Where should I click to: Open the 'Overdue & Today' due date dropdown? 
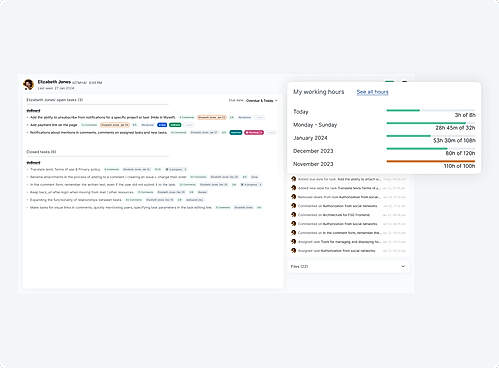[262, 100]
